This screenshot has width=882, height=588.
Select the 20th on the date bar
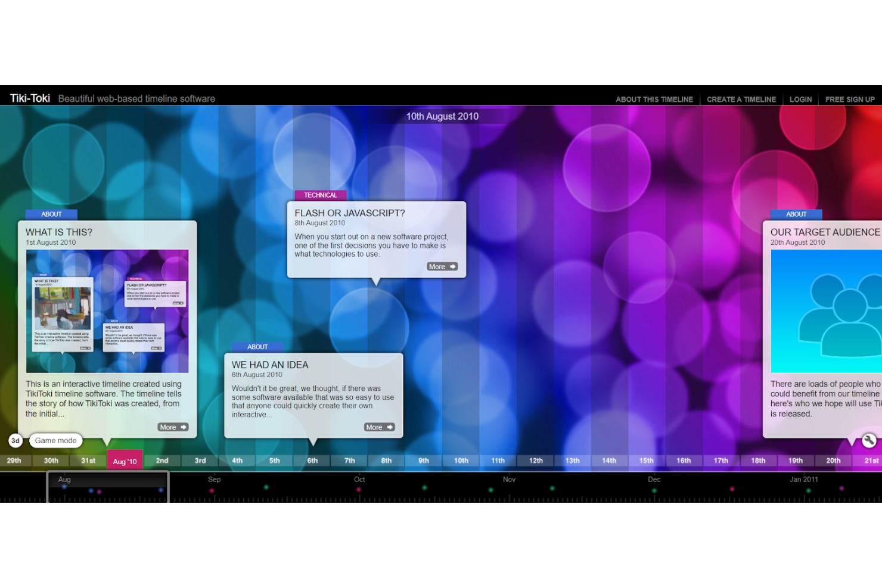pos(833,461)
